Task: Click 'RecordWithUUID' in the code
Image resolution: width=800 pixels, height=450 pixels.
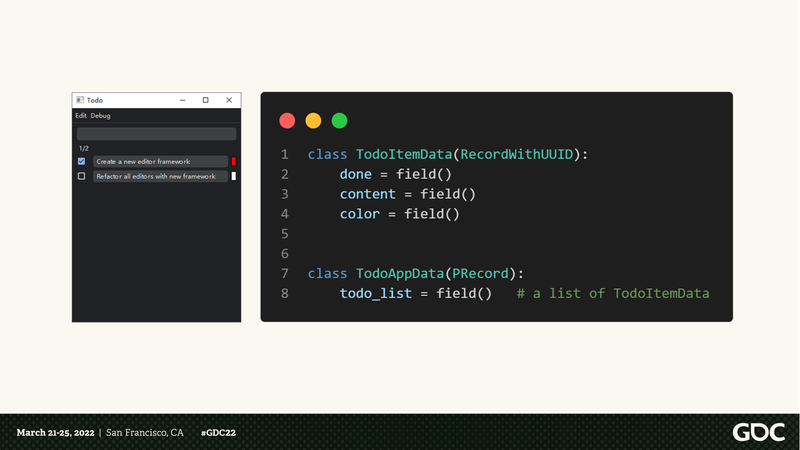Action: click(516, 154)
